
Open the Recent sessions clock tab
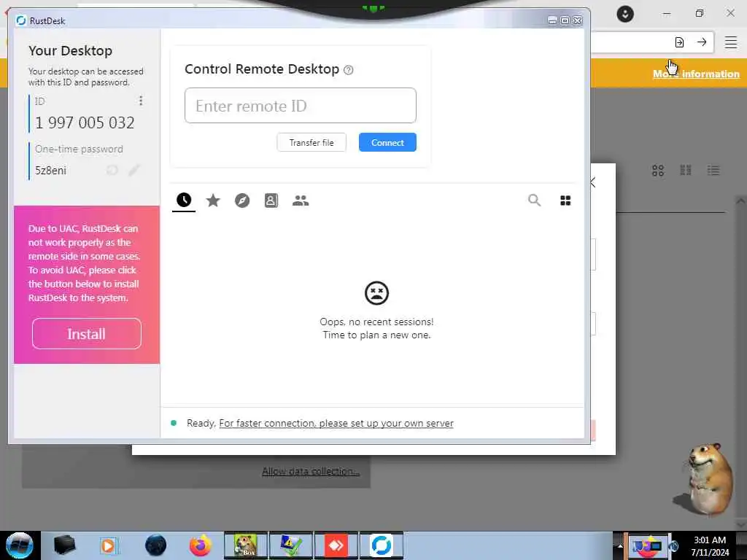(x=184, y=200)
